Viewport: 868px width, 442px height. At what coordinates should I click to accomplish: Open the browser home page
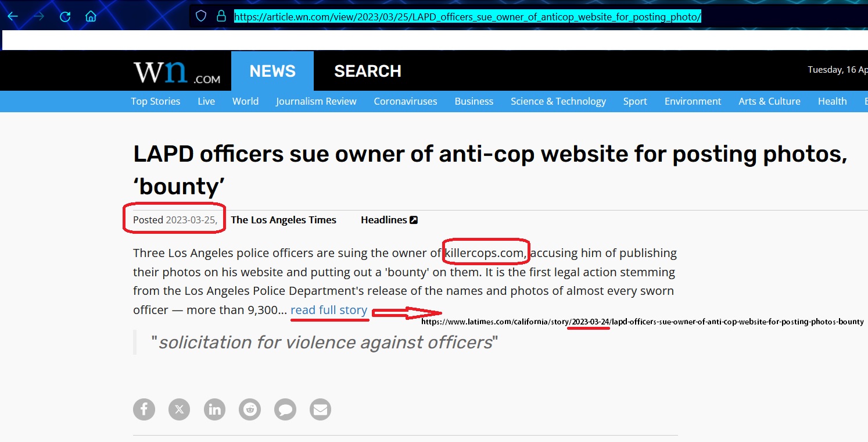click(91, 16)
